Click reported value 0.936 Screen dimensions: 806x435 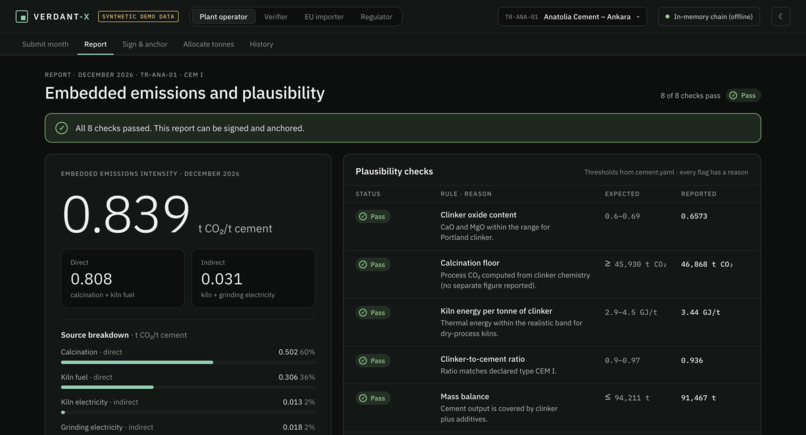click(x=691, y=360)
